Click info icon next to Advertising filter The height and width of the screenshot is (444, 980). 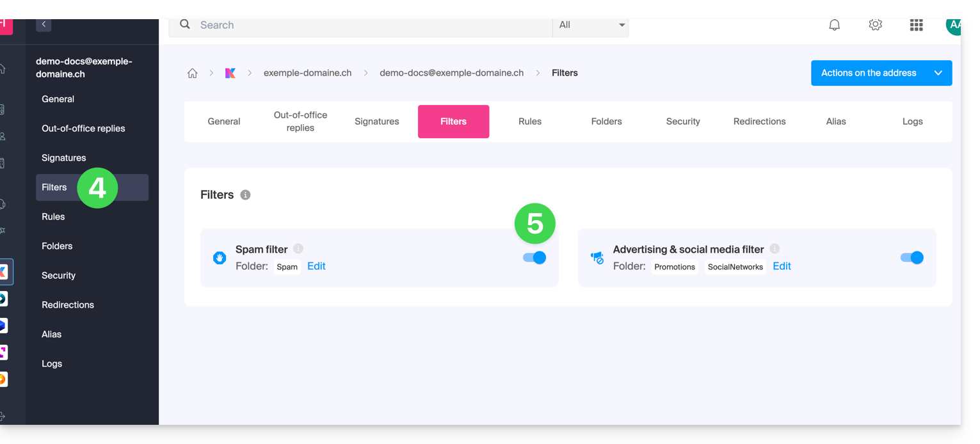coord(775,249)
